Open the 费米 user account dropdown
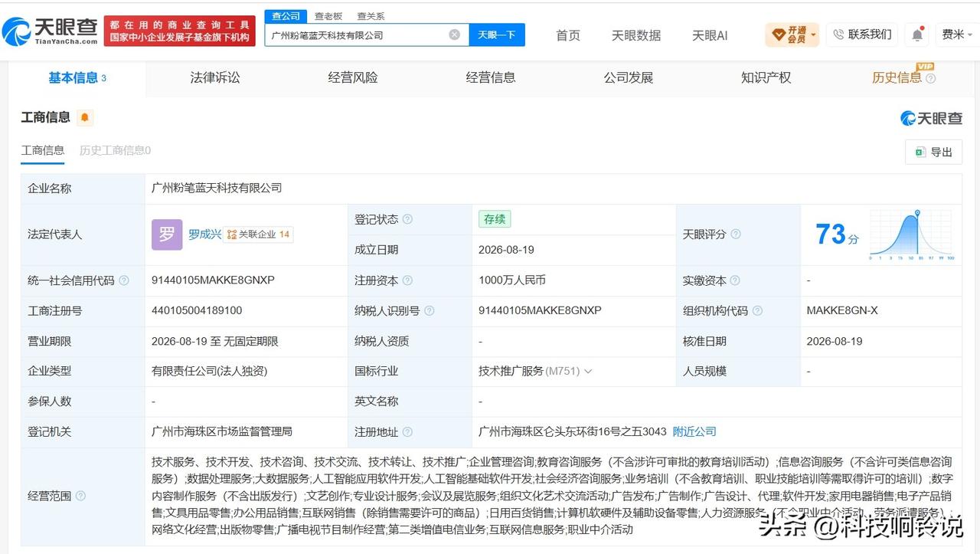 (x=957, y=34)
